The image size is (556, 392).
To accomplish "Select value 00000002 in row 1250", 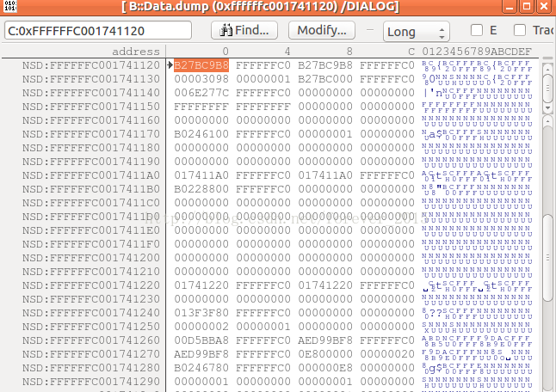I will 201,327.
